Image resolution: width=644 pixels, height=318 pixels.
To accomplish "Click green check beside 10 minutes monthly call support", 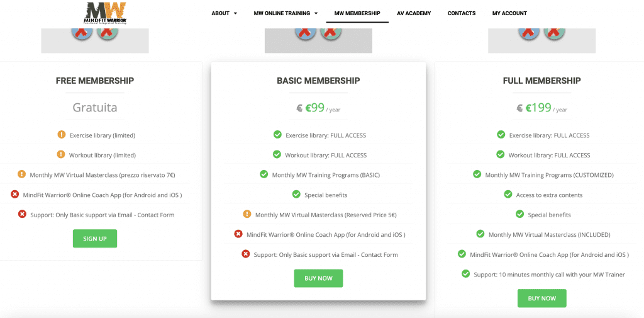I will coord(466,273).
